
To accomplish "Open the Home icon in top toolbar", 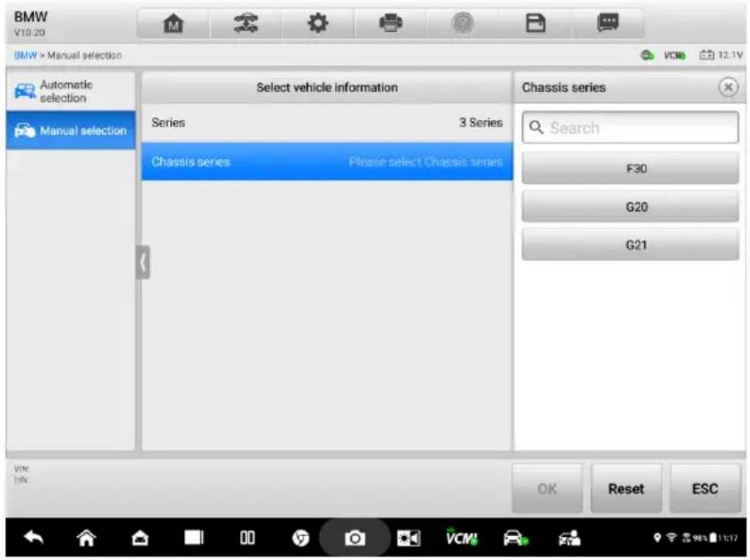I will click(x=173, y=23).
